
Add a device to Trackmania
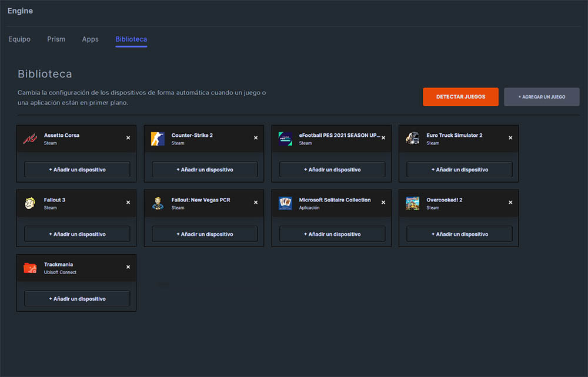(77, 299)
